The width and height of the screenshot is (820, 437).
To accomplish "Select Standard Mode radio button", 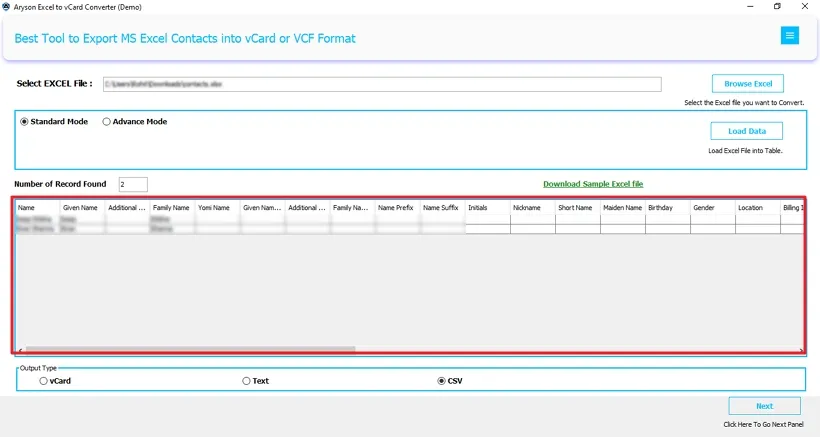I will point(24,122).
